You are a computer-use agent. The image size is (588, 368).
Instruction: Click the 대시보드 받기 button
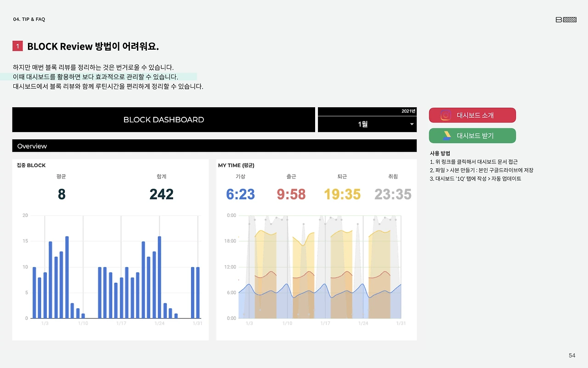[472, 136]
